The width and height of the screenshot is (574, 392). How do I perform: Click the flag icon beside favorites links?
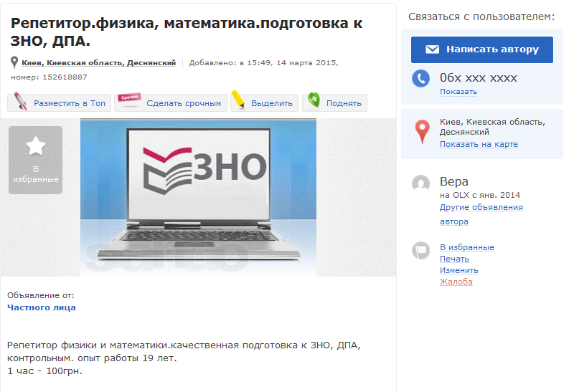click(x=421, y=251)
